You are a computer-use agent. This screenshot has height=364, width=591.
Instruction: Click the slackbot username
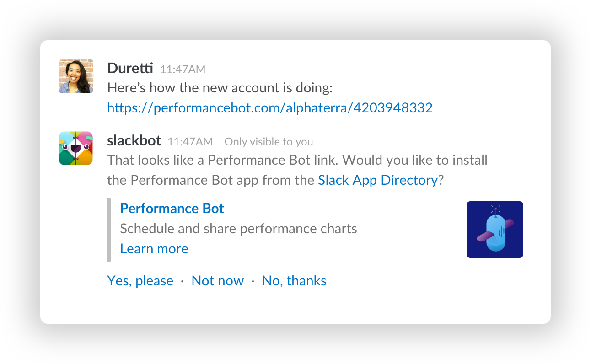tap(134, 140)
